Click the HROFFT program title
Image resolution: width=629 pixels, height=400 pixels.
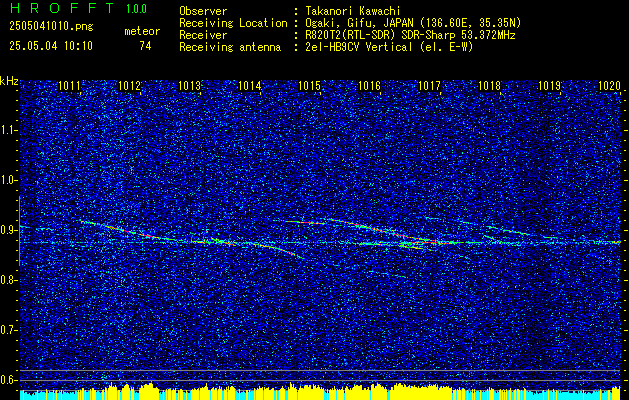pos(62,8)
